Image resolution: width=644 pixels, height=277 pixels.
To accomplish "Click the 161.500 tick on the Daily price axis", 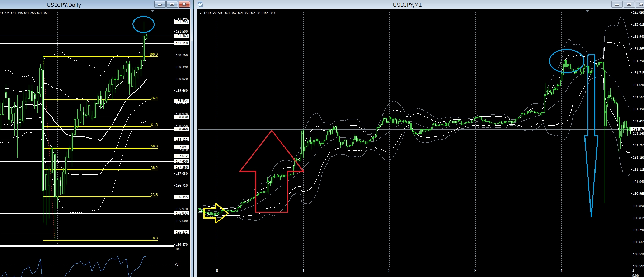I will pos(182,32).
